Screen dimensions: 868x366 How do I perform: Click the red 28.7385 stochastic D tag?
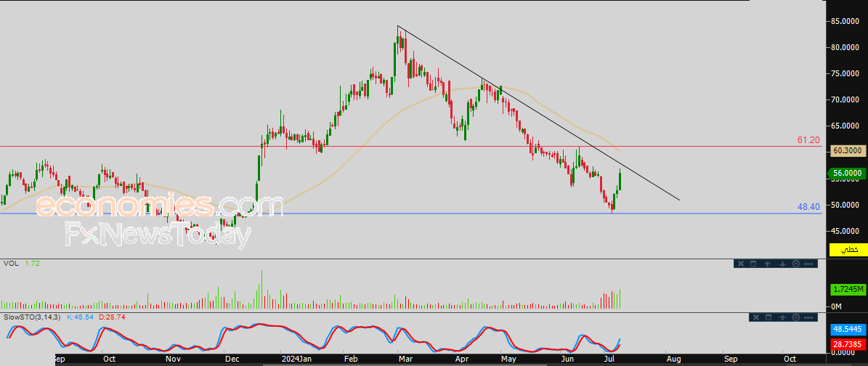[x=848, y=344]
